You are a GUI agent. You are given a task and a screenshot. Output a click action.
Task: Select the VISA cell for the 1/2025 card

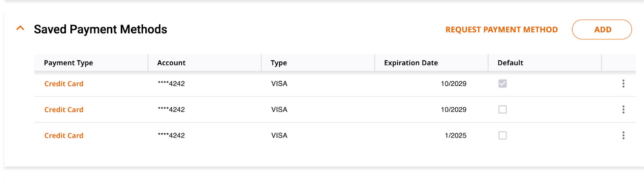point(279,135)
